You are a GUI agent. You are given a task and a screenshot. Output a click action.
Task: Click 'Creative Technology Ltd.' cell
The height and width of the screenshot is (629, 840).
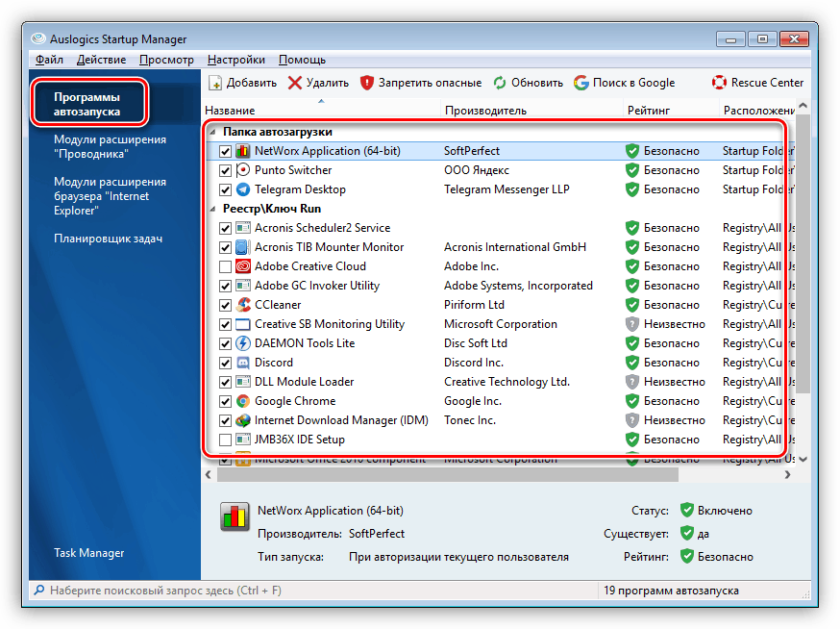tap(506, 382)
